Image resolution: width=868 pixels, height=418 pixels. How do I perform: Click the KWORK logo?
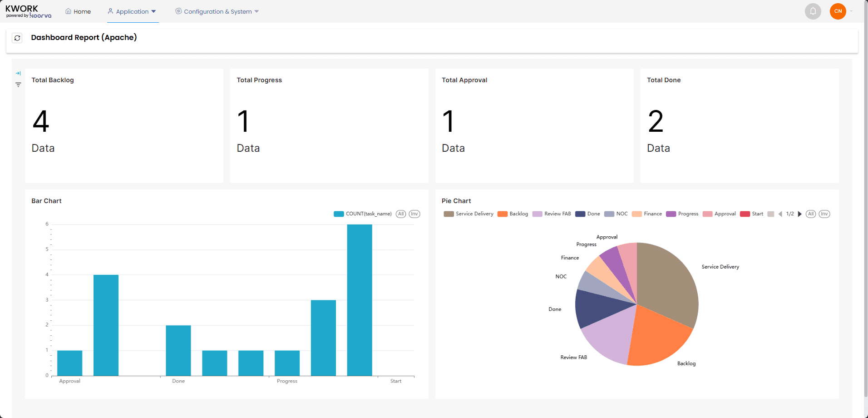[28, 11]
